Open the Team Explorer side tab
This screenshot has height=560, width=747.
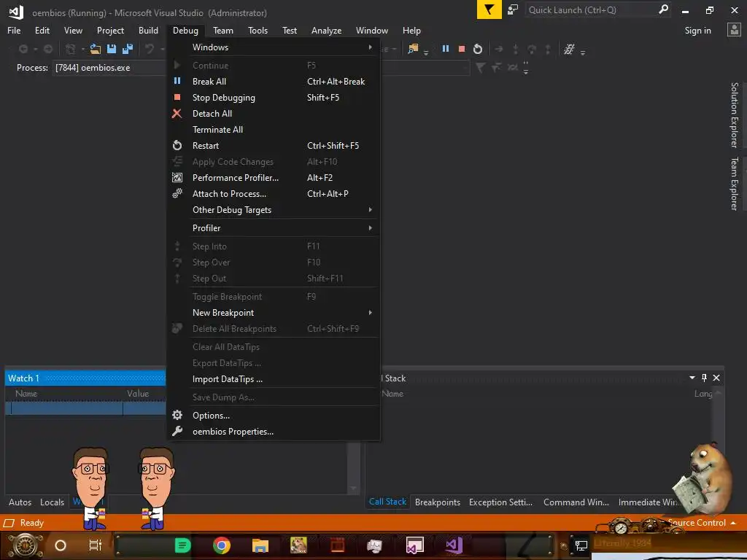point(734,183)
